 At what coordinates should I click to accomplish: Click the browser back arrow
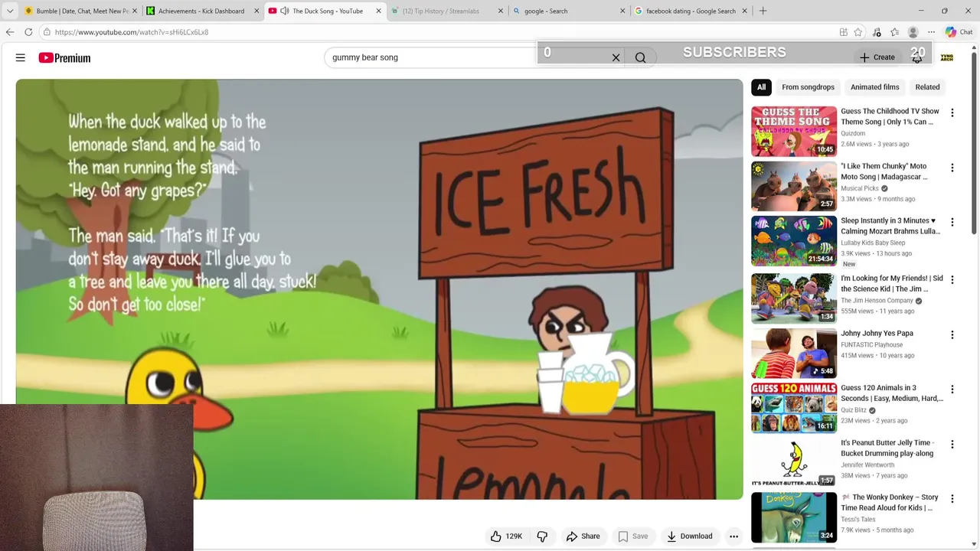(x=9, y=32)
